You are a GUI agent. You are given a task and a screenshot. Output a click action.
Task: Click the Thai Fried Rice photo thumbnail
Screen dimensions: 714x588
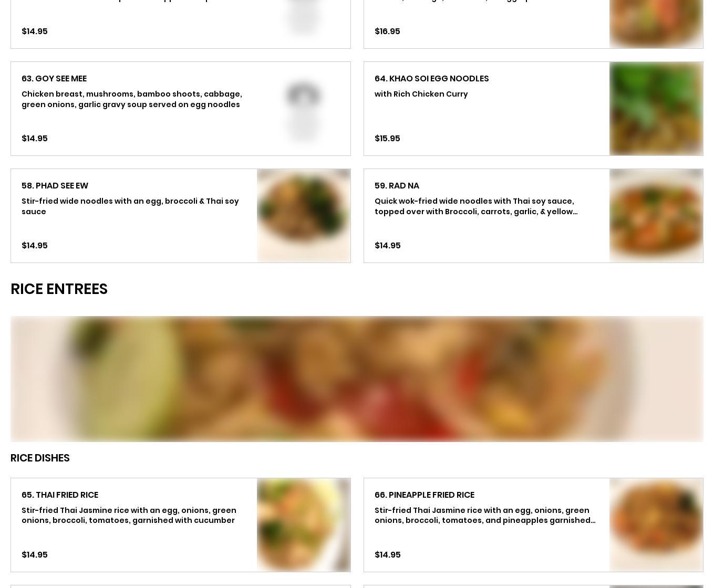coord(304,525)
